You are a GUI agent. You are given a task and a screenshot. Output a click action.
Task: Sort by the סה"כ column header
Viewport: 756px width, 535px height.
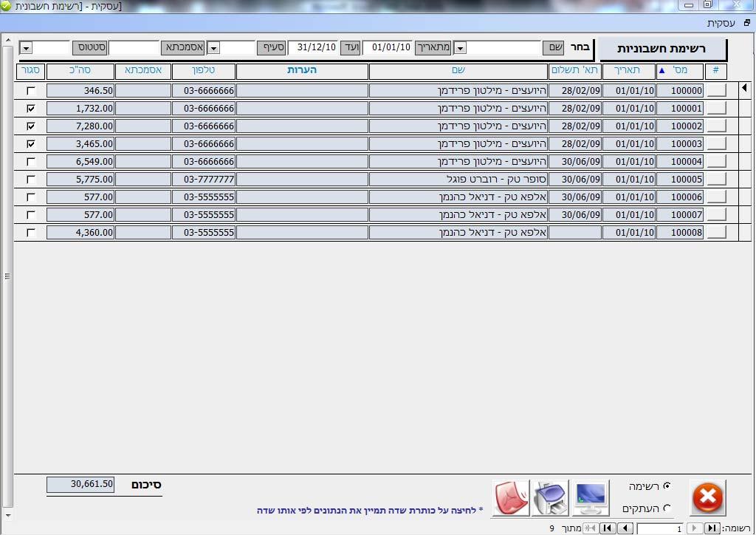point(80,70)
